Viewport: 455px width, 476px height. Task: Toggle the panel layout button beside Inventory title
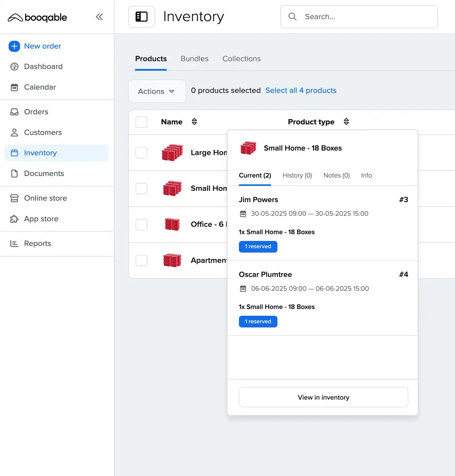pyautogui.click(x=141, y=17)
